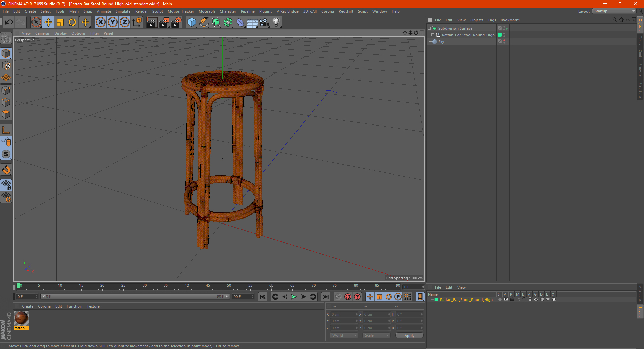This screenshot has height=349, width=644.
Task: Select the rattan material thumbnail
Action: coord(21,318)
